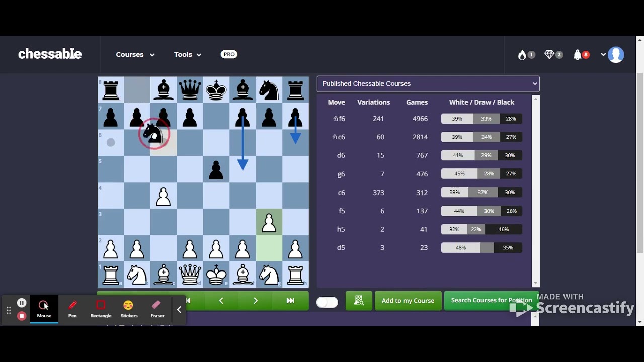The height and width of the screenshot is (362, 644).
Task: Click the Variations column header
Action: click(373, 102)
